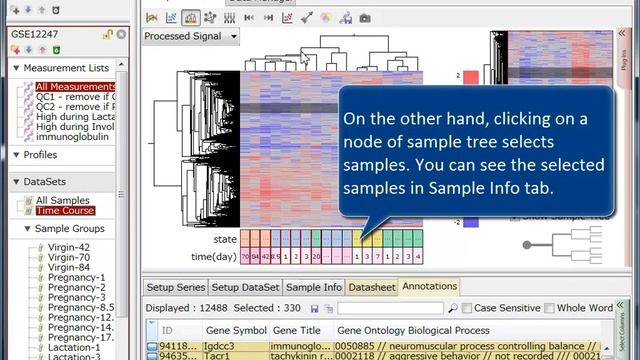Viewport: 640px width, 360px height.
Task: Select All Measurements list
Action: tap(76, 87)
